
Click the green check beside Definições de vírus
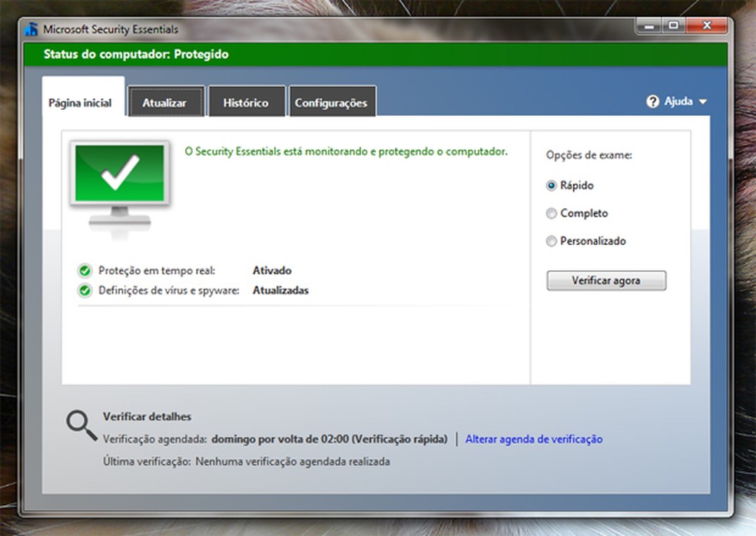(85, 290)
